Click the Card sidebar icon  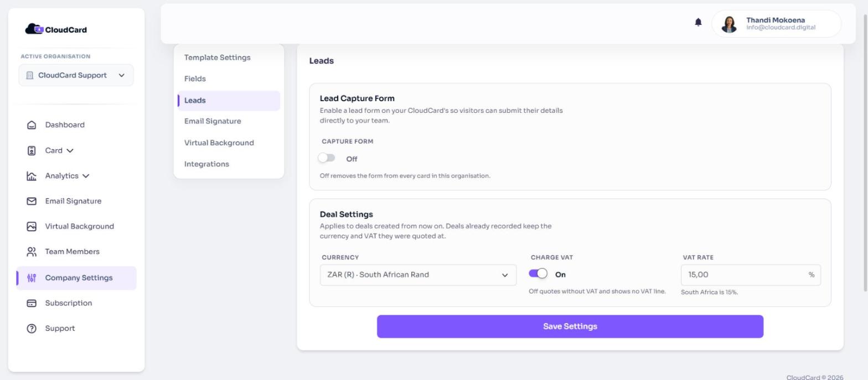32,150
